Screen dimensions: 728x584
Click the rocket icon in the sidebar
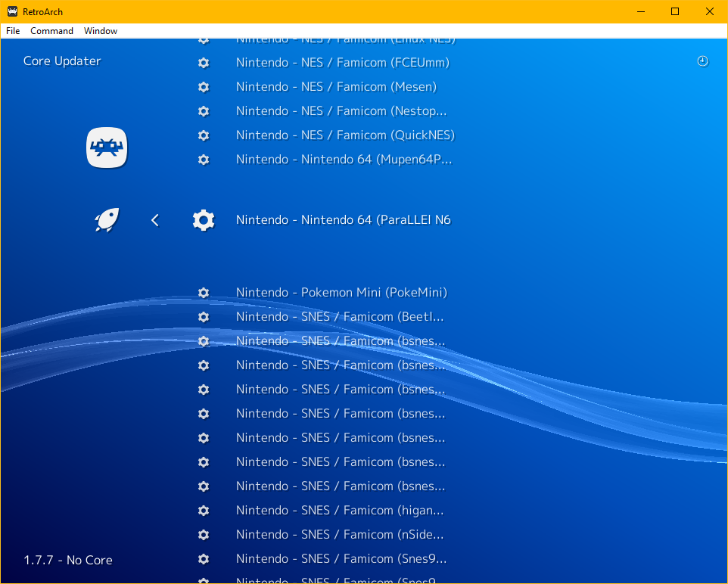click(x=106, y=220)
